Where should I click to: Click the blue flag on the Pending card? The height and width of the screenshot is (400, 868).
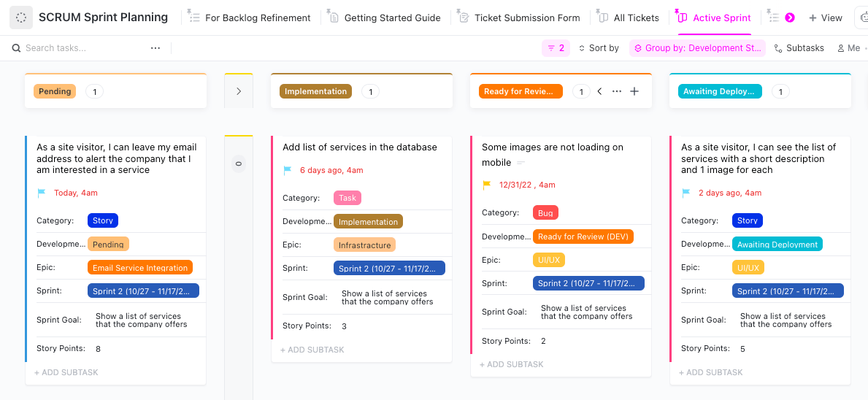(x=42, y=193)
